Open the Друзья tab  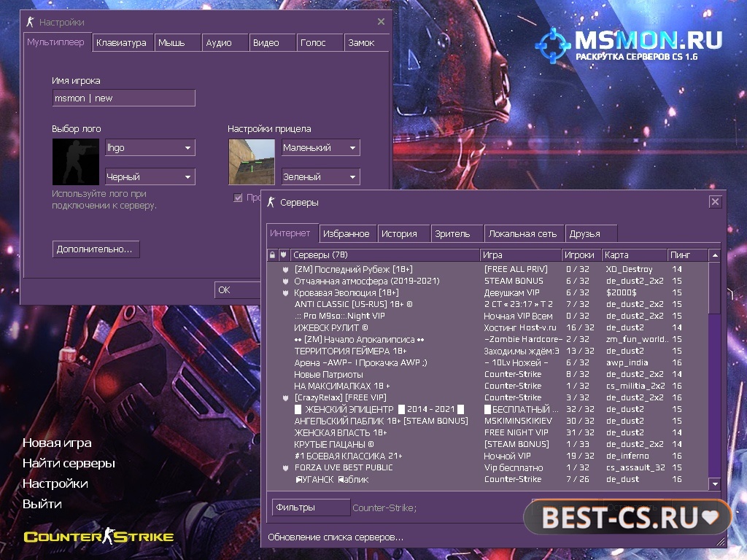tap(591, 234)
